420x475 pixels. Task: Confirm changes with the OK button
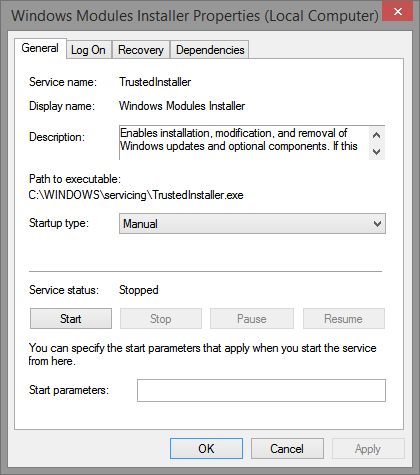206,449
